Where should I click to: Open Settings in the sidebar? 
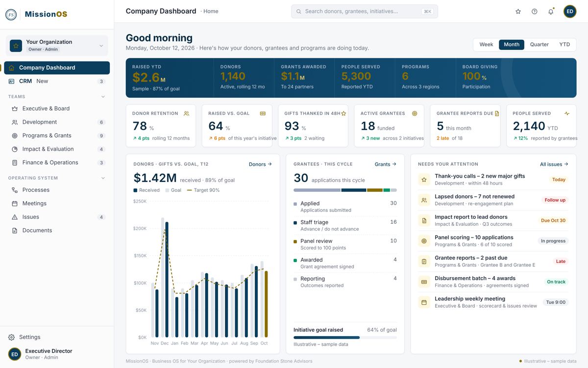click(x=57, y=337)
